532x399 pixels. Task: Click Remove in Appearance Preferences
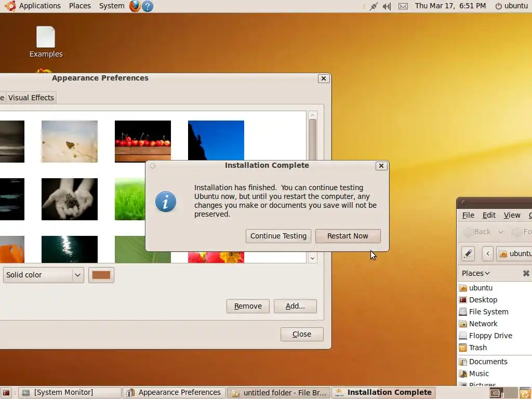click(248, 306)
